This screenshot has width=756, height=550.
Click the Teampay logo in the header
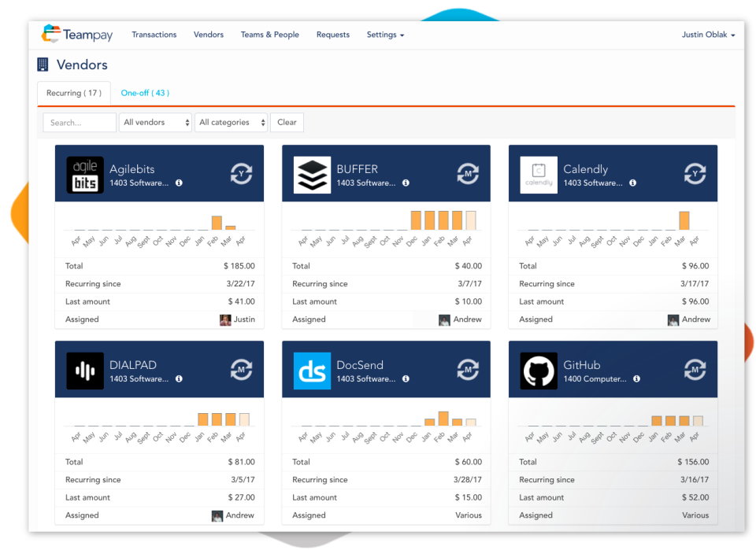76,34
